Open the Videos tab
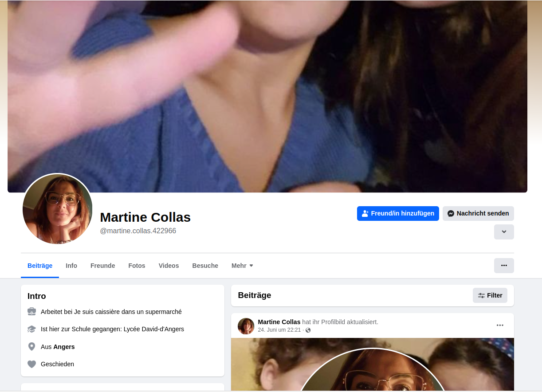Image resolution: width=542 pixels, height=392 pixels. [x=169, y=266]
